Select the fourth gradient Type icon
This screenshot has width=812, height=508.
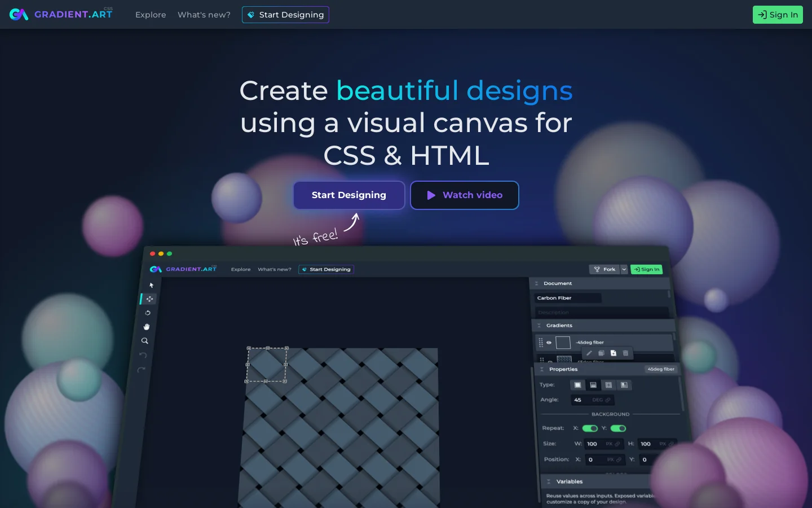(x=624, y=385)
